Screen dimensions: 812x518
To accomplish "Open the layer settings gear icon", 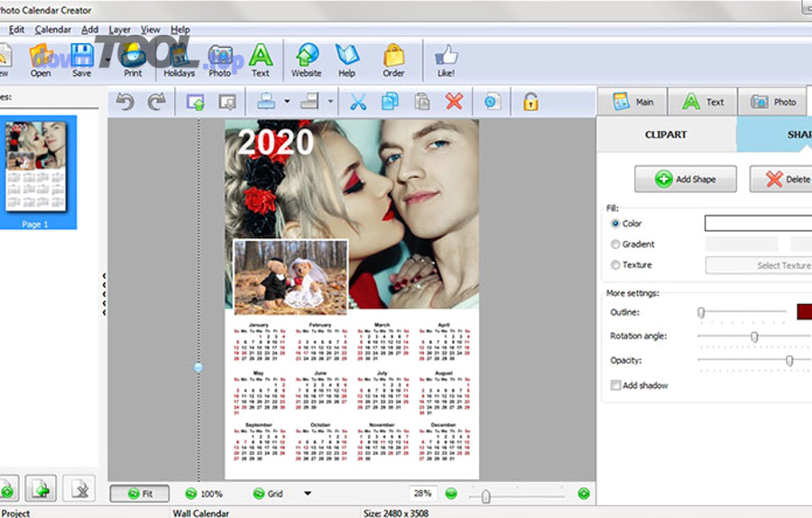I will coord(492,102).
